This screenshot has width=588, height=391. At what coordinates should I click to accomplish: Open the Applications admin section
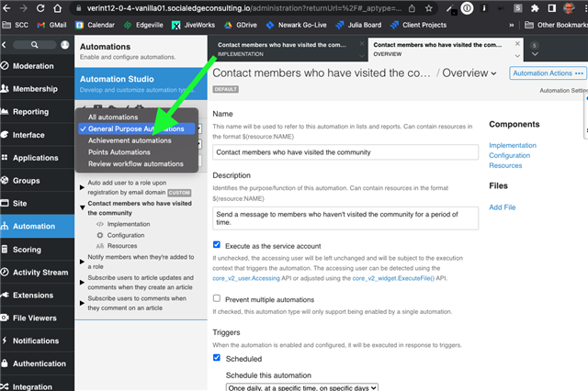click(37, 158)
